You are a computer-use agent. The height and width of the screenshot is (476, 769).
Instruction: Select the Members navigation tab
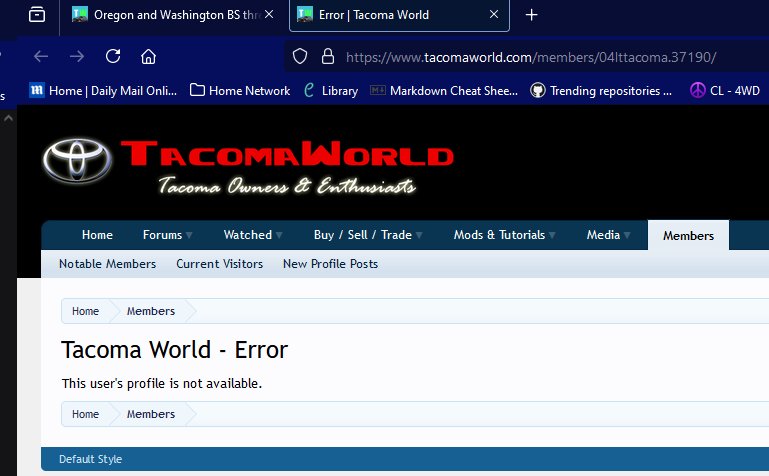pos(688,235)
